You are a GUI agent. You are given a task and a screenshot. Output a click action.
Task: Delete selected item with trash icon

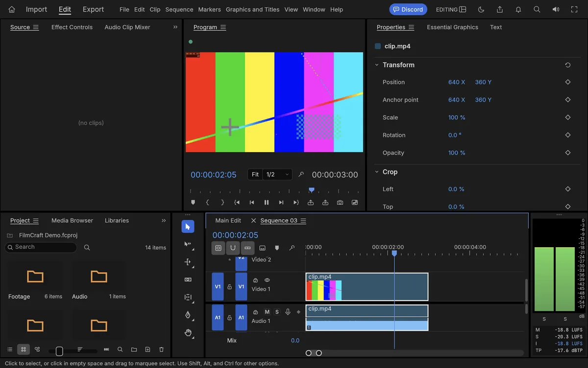click(x=161, y=349)
